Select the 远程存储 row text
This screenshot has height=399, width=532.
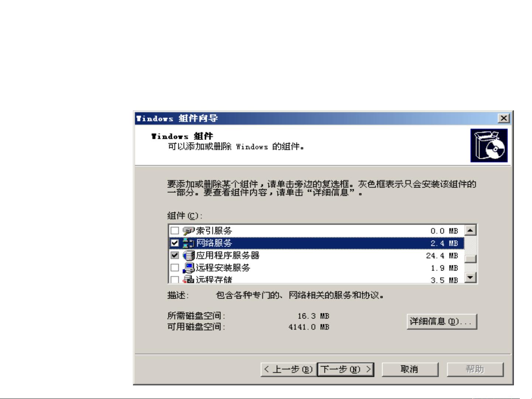(214, 279)
